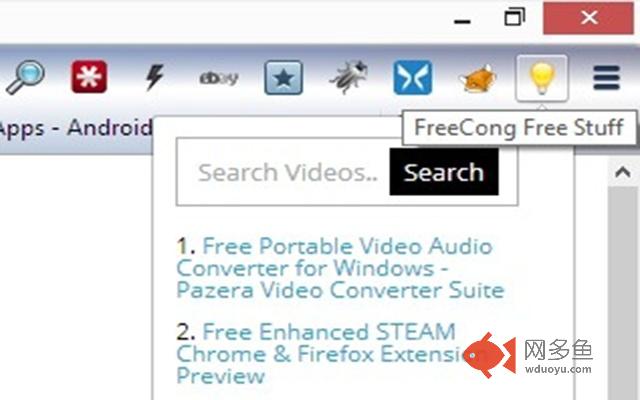This screenshot has width=640, height=400.
Task: Close the browser window
Action: 589,18
